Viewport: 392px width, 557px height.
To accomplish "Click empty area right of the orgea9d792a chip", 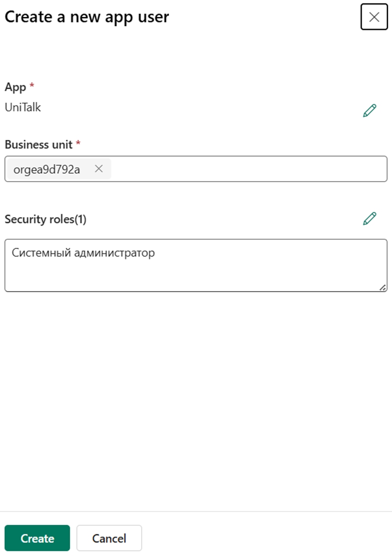I will tap(249, 169).
